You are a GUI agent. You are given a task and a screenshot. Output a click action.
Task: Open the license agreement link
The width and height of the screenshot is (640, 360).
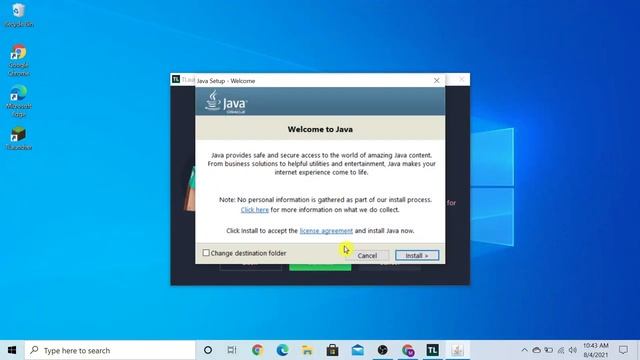pos(326,231)
